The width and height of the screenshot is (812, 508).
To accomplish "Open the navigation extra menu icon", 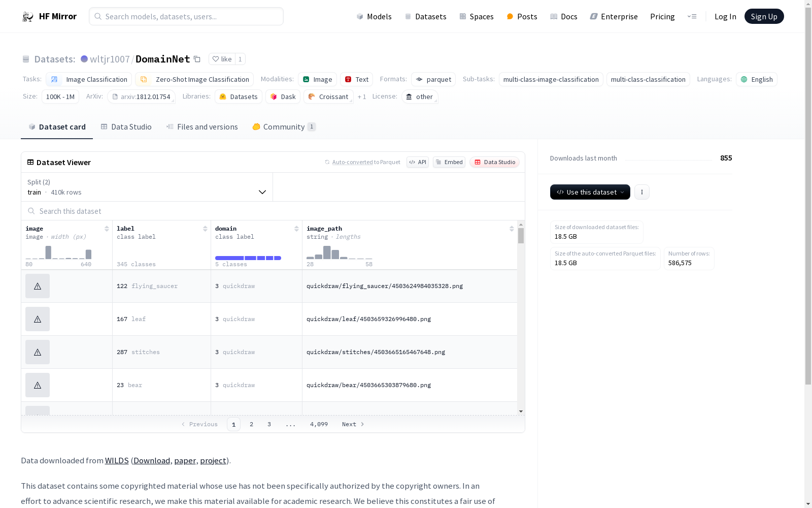I will click(x=692, y=16).
